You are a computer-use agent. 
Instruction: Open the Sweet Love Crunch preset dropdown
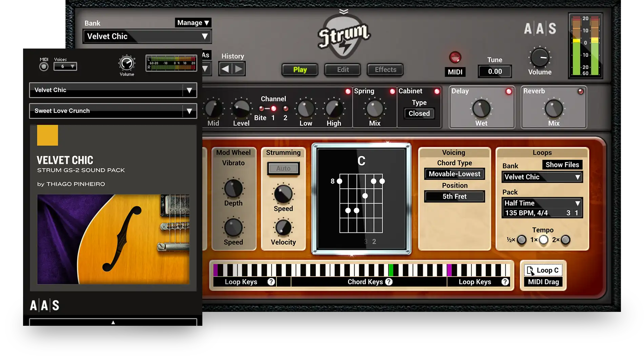189,111
